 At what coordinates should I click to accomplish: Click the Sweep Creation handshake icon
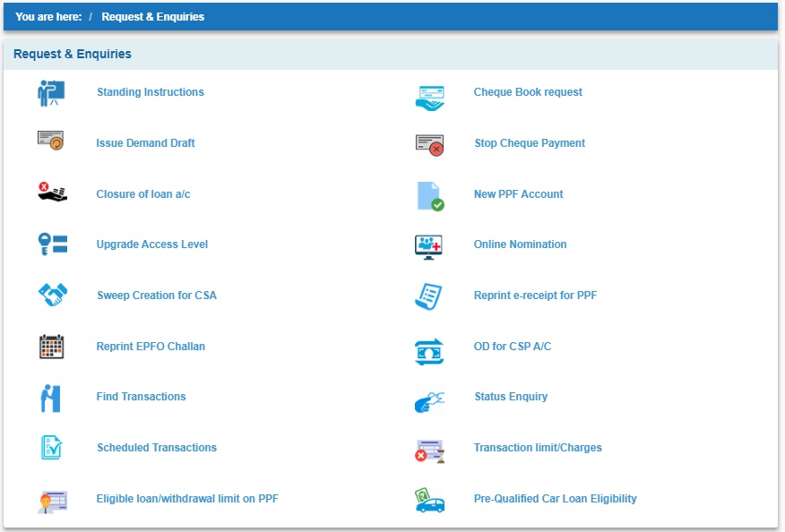[x=53, y=295]
